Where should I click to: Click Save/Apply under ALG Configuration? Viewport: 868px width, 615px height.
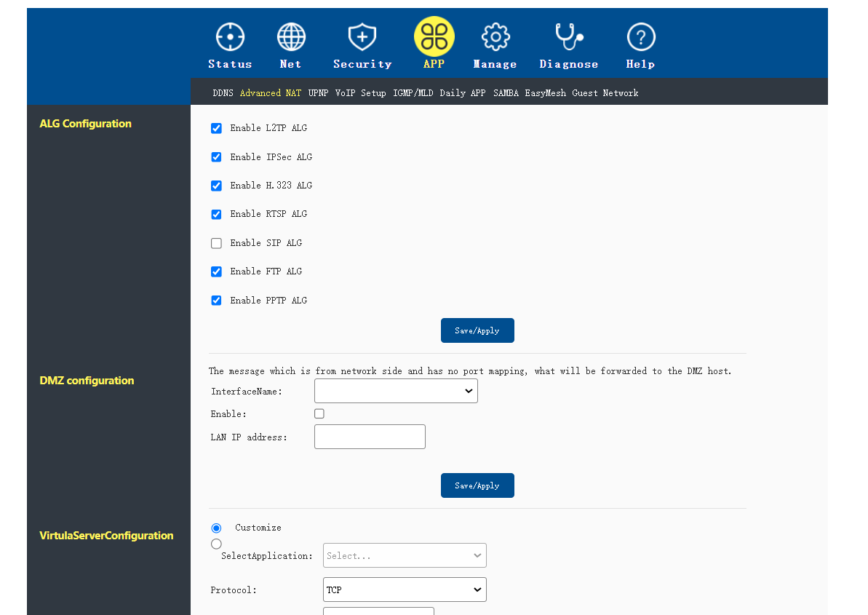(477, 330)
